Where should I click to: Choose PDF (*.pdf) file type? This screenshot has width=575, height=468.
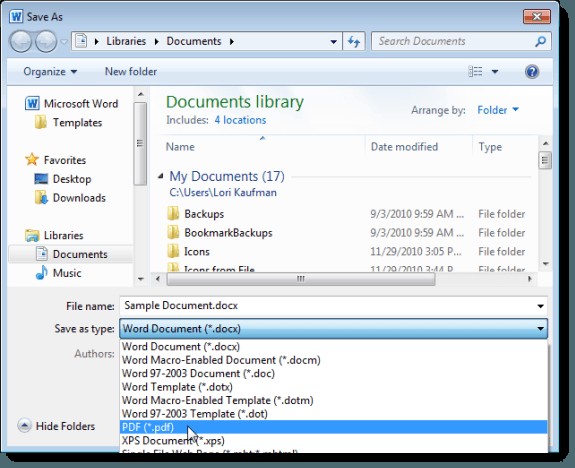tap(333, 427)
